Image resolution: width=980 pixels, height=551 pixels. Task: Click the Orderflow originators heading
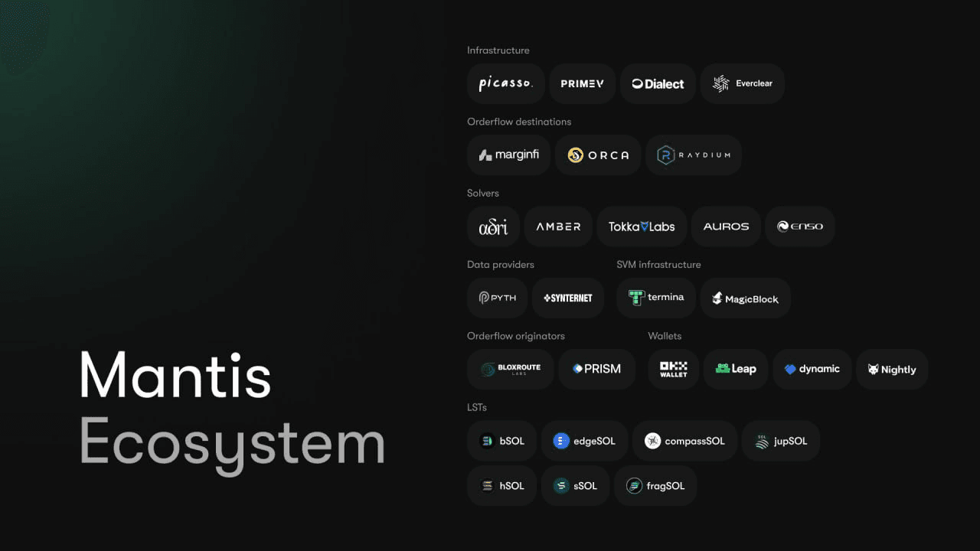pyautogui.click(x=516, y=336)
